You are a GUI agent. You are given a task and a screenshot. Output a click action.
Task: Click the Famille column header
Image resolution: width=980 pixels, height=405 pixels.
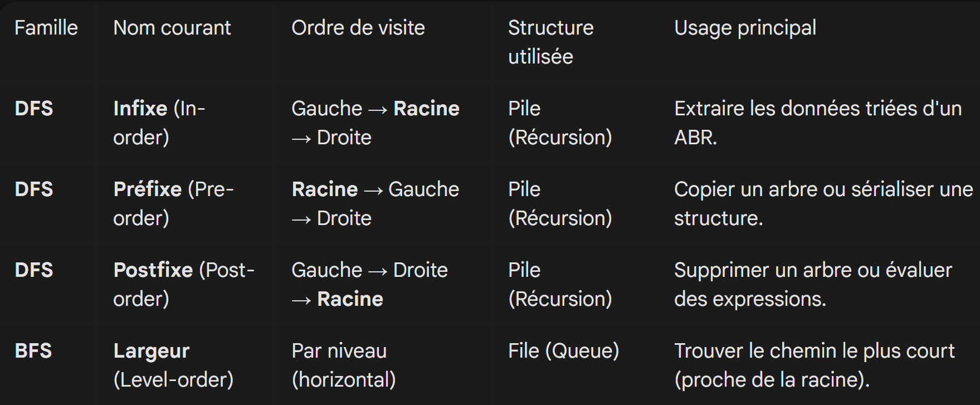pyautogui.click(x=46, y=28)
